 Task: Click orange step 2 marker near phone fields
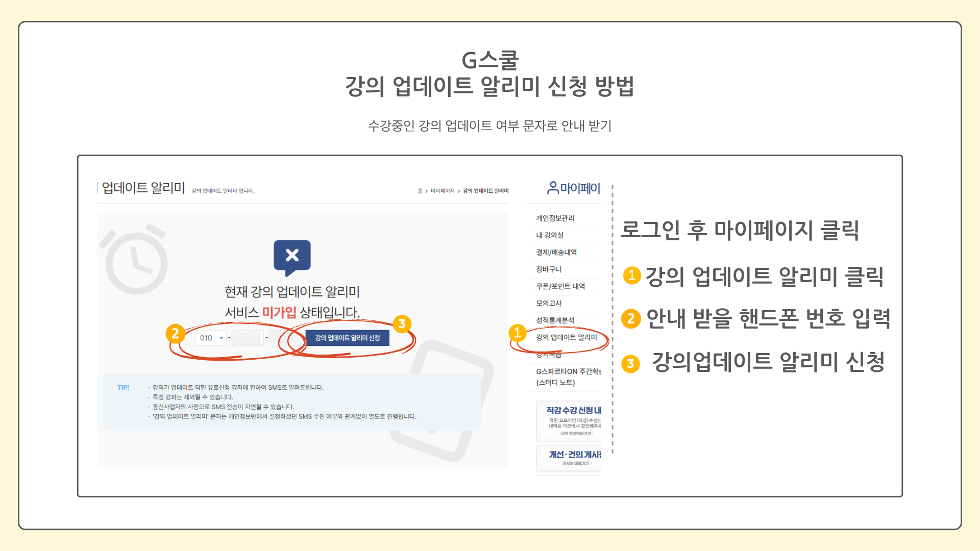[175, 334]
